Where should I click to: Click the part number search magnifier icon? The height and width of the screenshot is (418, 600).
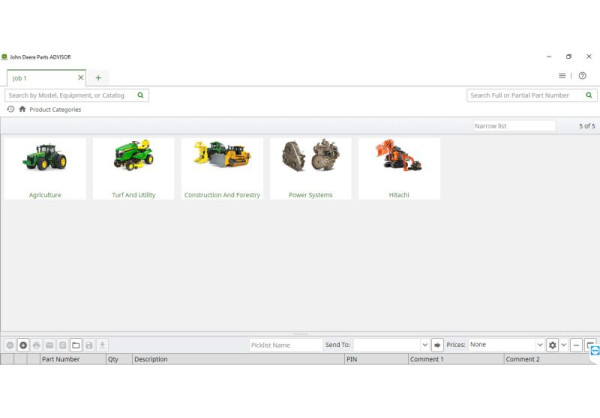(589, 95)
